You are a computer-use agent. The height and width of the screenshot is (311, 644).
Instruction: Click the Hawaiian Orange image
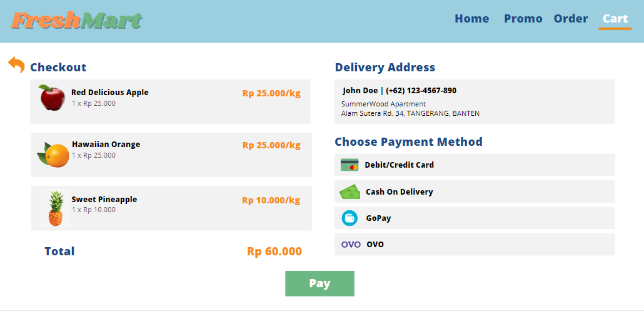tap(54, 155)
